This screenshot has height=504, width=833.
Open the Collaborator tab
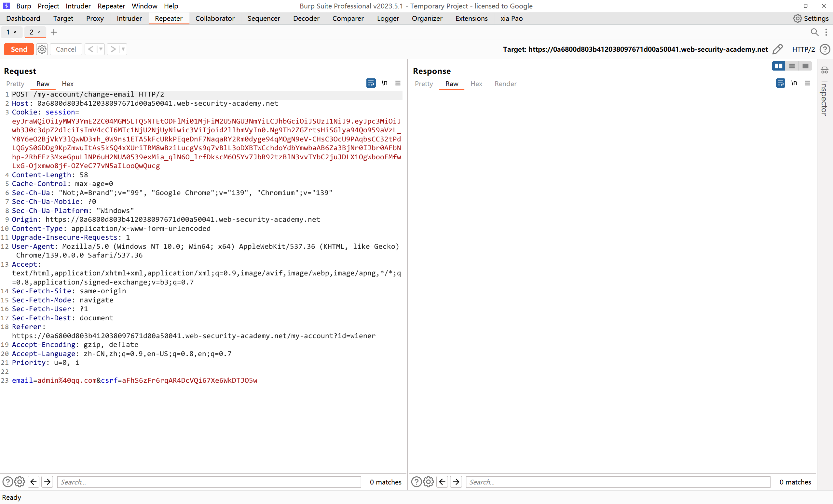(x=215, y=19)
